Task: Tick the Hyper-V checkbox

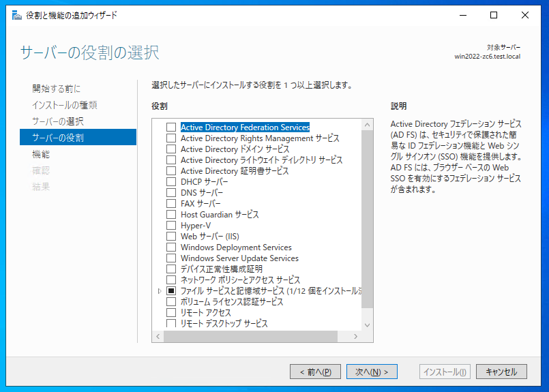Action: [x=171, y=226]
